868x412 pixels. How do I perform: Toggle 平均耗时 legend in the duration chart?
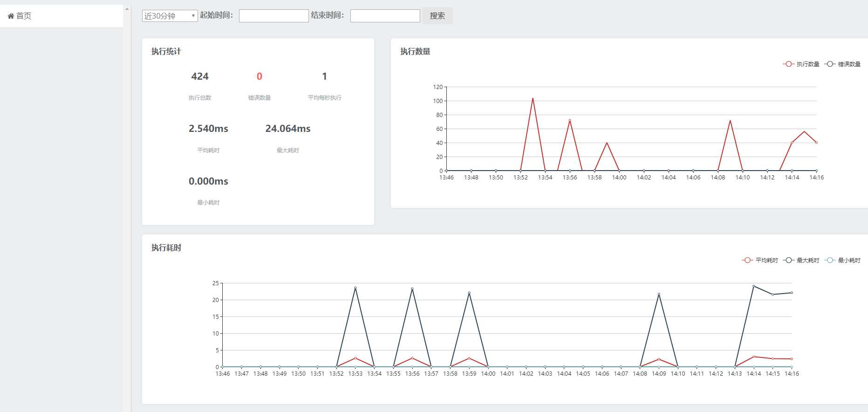point(760,261)
